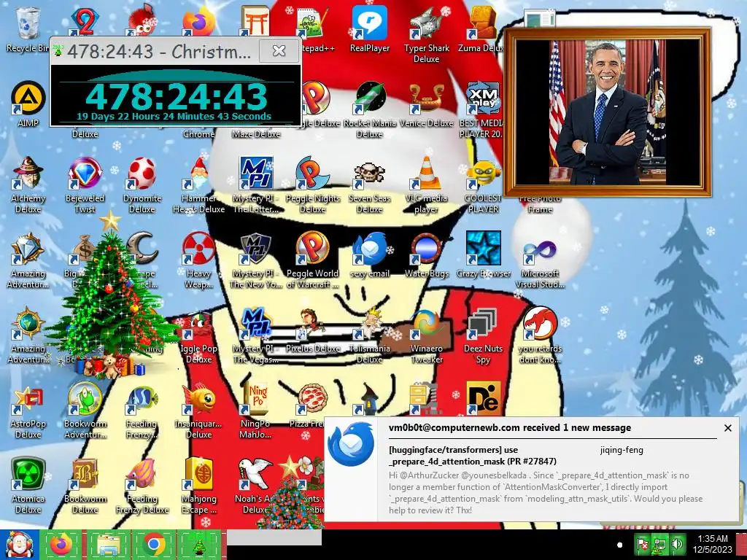Click the countdown window title bar text
Viewport: 747px width, 560px height.
pos(158,52)
